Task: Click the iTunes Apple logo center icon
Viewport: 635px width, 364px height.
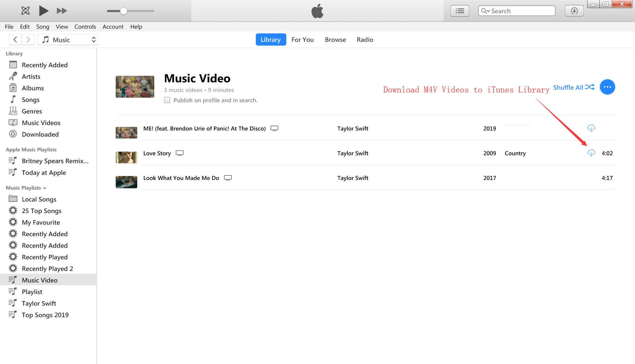Action: 317,11
